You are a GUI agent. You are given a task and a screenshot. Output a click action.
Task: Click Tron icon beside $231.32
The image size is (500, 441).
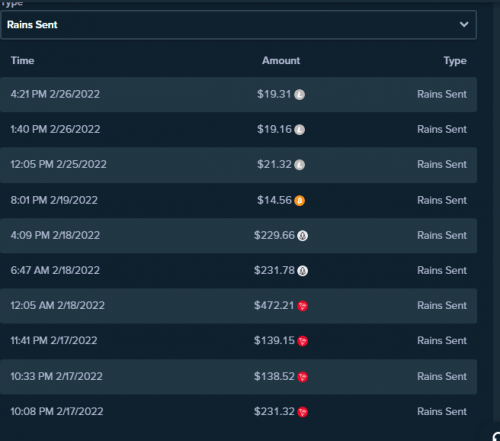point(302,412)
